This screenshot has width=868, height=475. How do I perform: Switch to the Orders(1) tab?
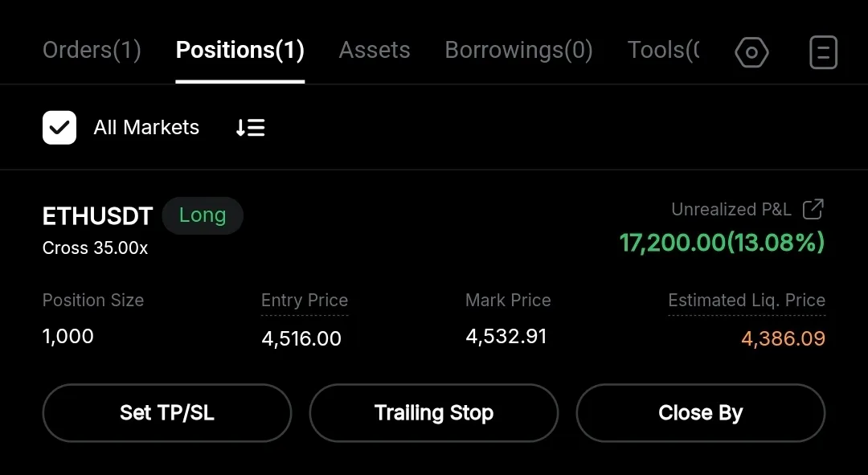[92, 51]
